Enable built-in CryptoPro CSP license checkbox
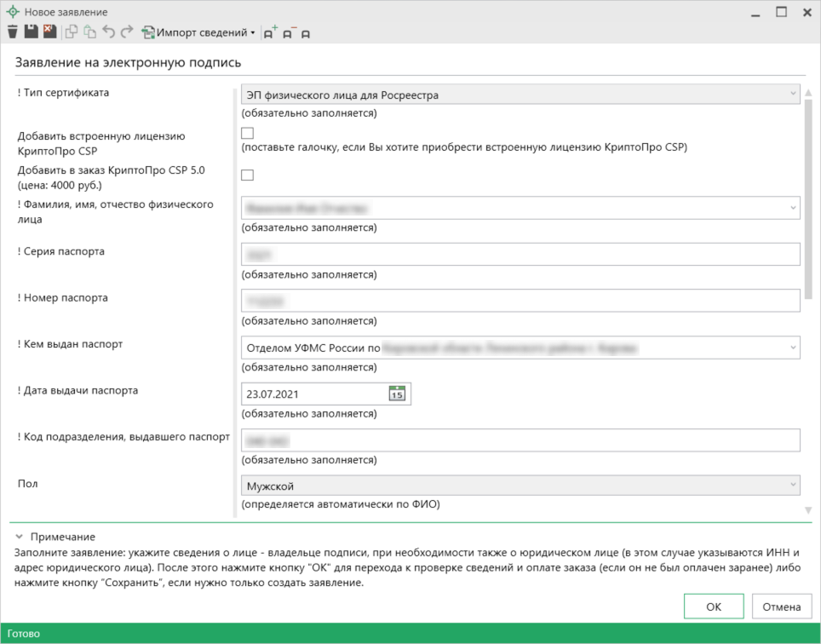The image size is (821, 644). pos(248,133)
